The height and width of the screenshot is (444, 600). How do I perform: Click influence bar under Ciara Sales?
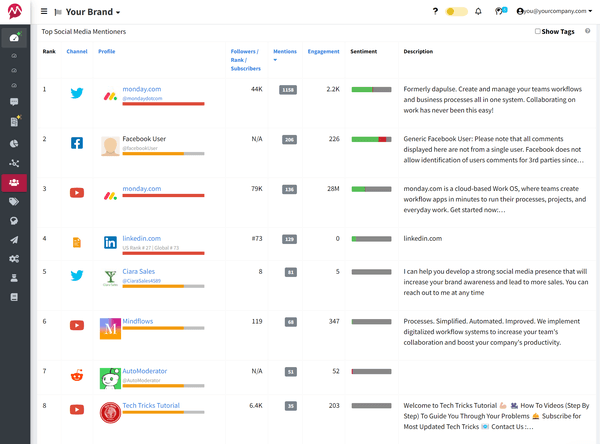pyautogui.click(x=163, y=286)
